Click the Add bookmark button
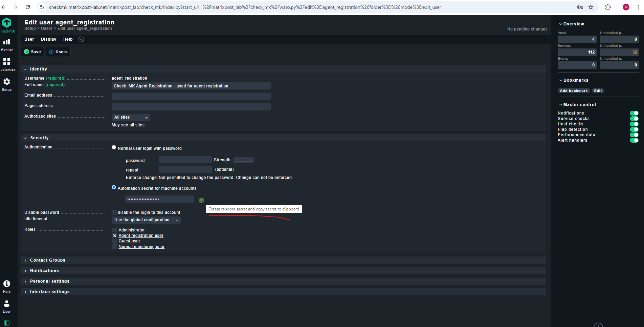The height and width of the screenshot is (327, 644). point(574,90)
